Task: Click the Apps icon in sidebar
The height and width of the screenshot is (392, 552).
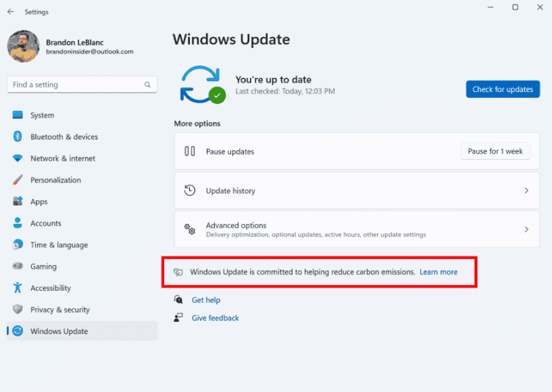Action: click(18, 201)
